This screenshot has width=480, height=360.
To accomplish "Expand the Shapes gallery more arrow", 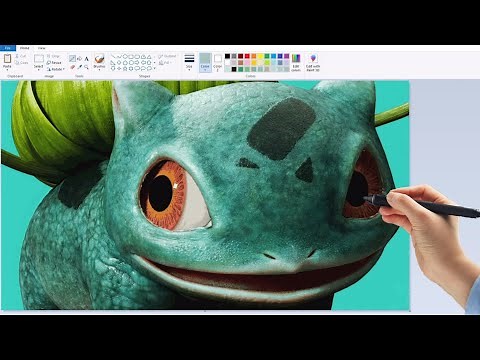I will tap(154, 68).
